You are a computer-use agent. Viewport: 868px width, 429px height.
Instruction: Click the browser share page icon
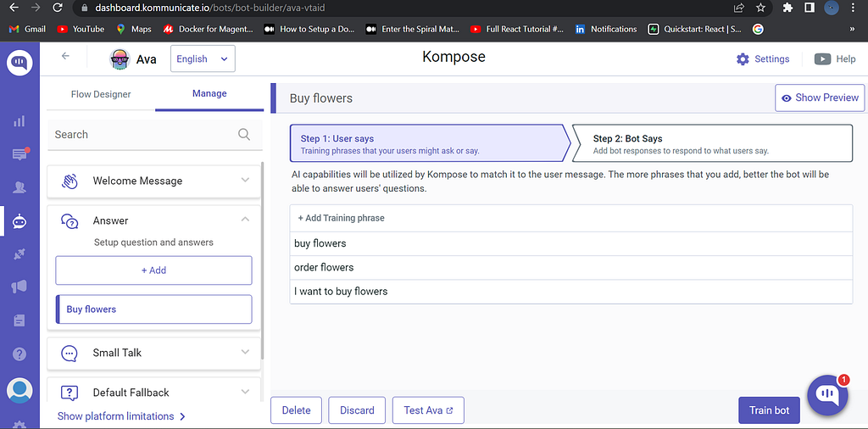point(738,8)
